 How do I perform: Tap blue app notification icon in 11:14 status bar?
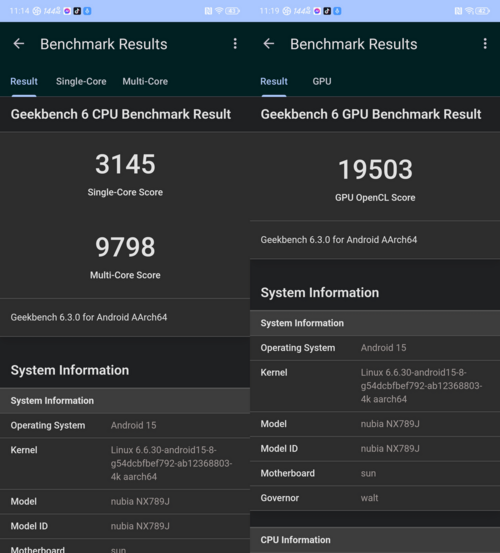click(x=87, y=11)
